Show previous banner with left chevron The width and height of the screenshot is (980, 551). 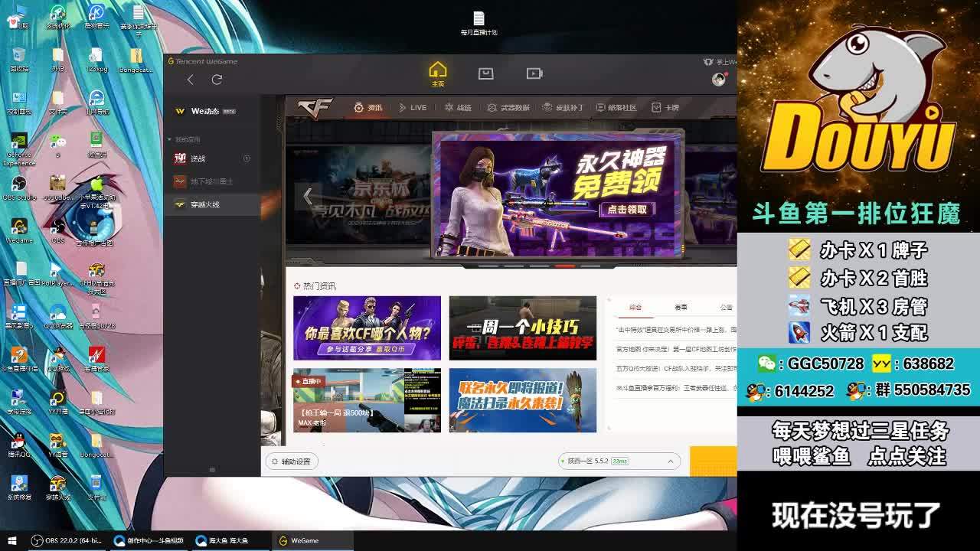pos(308,196)
